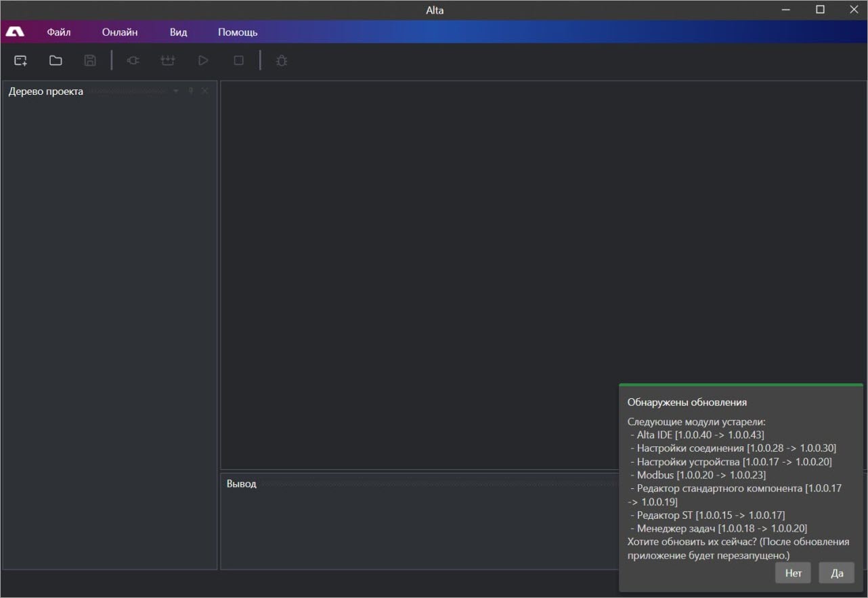The height and width of the screenshot is (598, 868).
Task: Close the Дерево проекта panel
Action: (205, 91)
